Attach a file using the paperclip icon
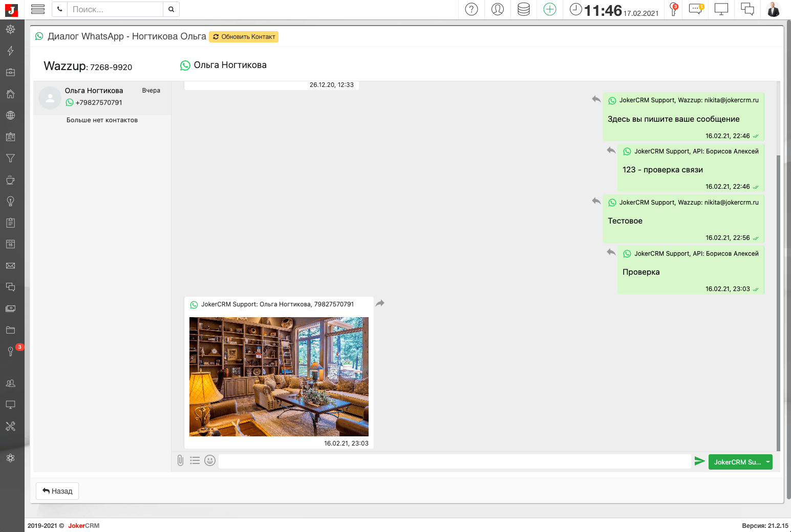This screenshot has height=532, width=791. coord(180,460)
